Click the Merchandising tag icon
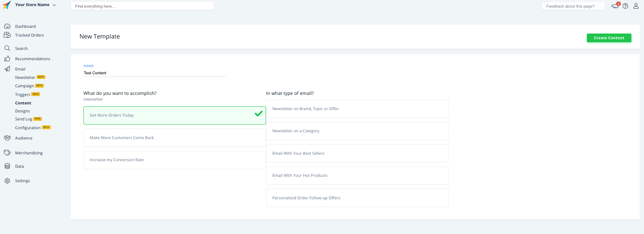 pos(7,153)
